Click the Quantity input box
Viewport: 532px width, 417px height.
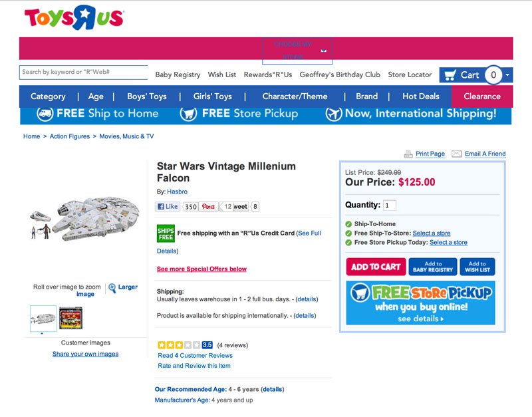[x=390, y=206]
